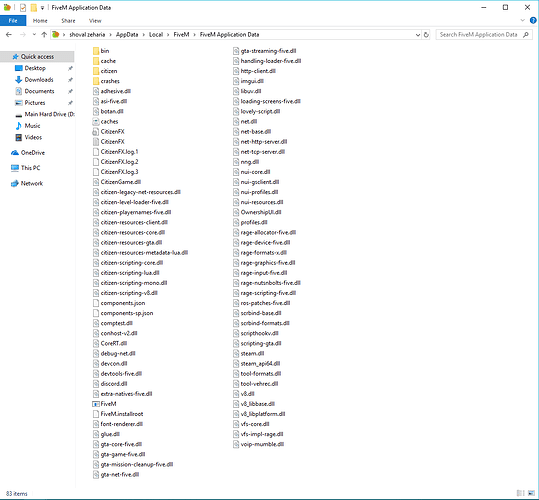
Task: Open Pictures in the navigation pane
Action: click(x=34, y=103)
